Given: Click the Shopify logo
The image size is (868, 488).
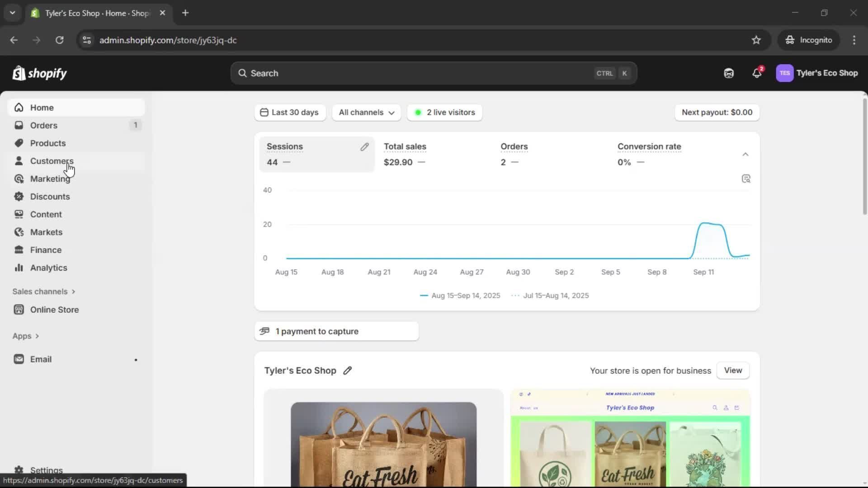Looking at the screenshot, I should tap(40, 73).
